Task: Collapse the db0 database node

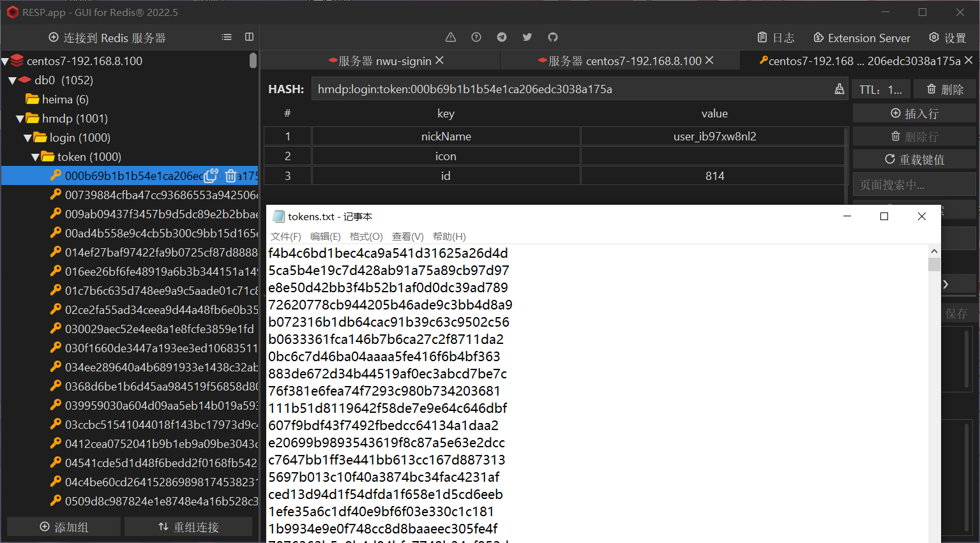Action: click(12, 80)
